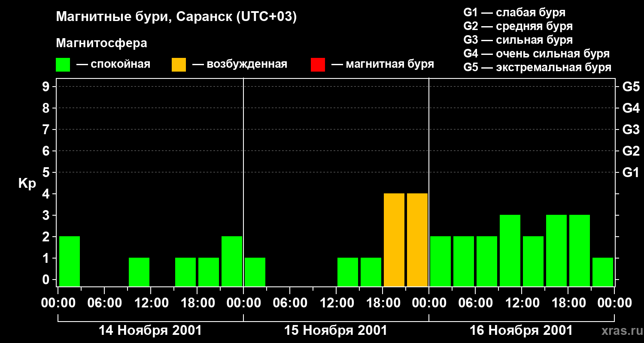Screen dimensions: 644x343
Task: Click the green bar for 16 November 00:00–03:00
Action: (x=440, y=261)
